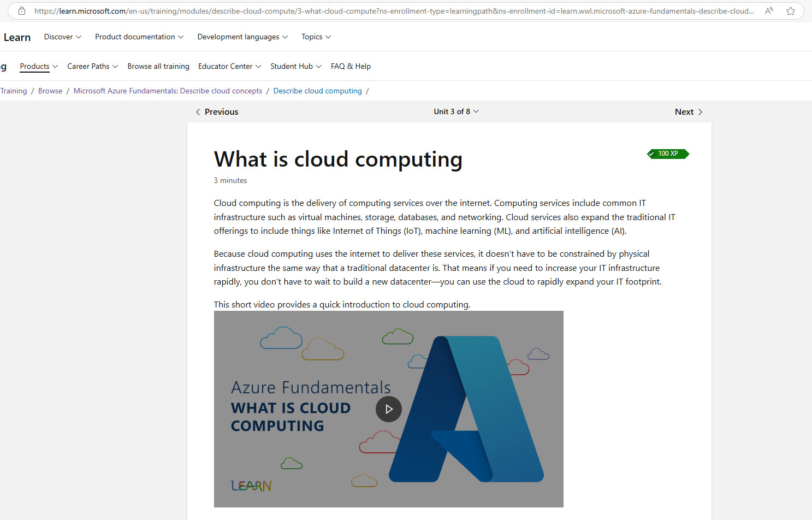Open the Career Paths dropdown
The height and width of the screenshot is (520, 812).
tap(93, 66)
